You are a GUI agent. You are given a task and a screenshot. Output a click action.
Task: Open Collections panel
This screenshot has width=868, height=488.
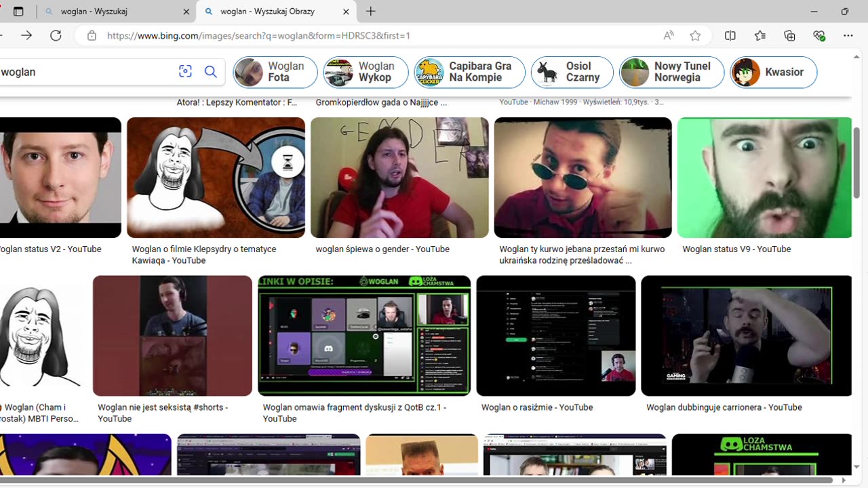click(x=789, y=35)
